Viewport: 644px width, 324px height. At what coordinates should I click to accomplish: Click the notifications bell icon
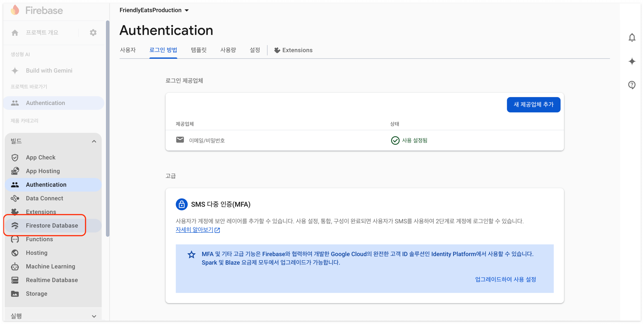[x=632, y=38]
